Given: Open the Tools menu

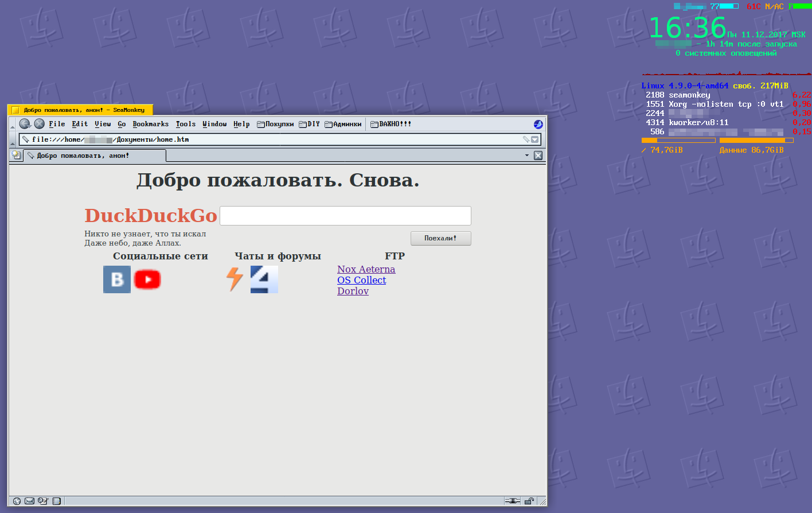Looking at the screenshot, I should click(186, 124).
